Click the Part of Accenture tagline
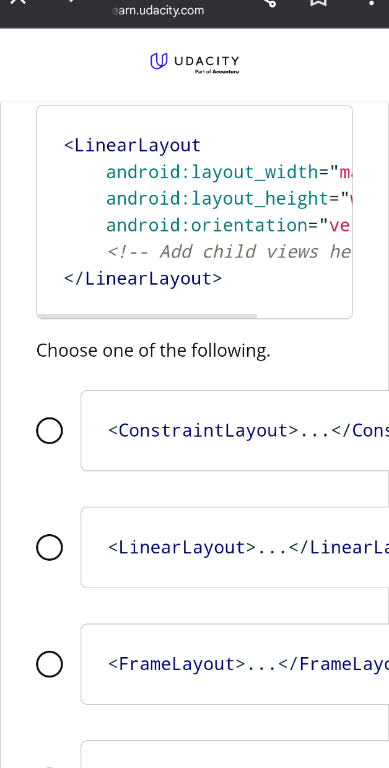This screenshot has width=389, height=768. 217,72
